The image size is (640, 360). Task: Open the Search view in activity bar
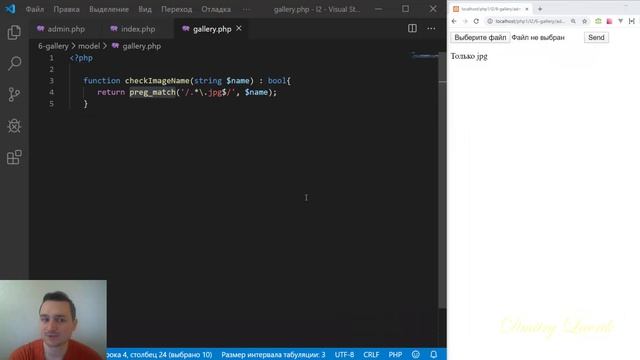(x=14, y=63)
